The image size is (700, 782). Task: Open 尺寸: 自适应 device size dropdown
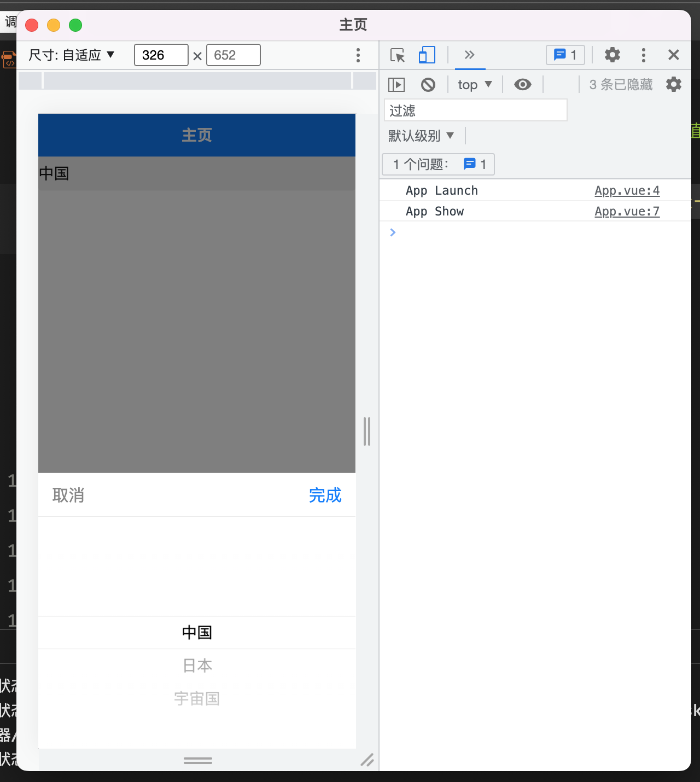(72, 55)
